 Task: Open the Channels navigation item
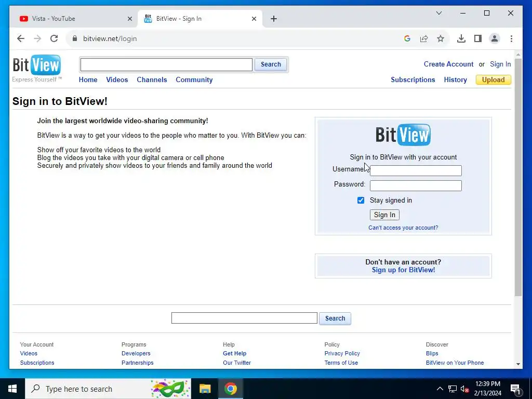152,79
